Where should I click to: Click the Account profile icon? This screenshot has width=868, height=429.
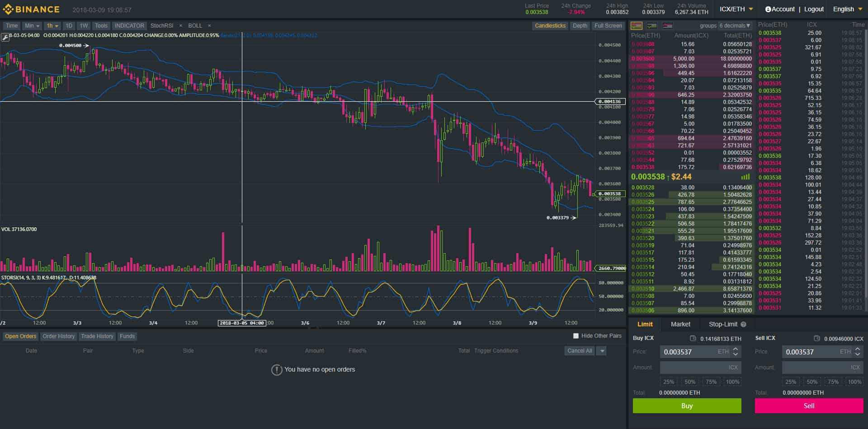point(768,9)
